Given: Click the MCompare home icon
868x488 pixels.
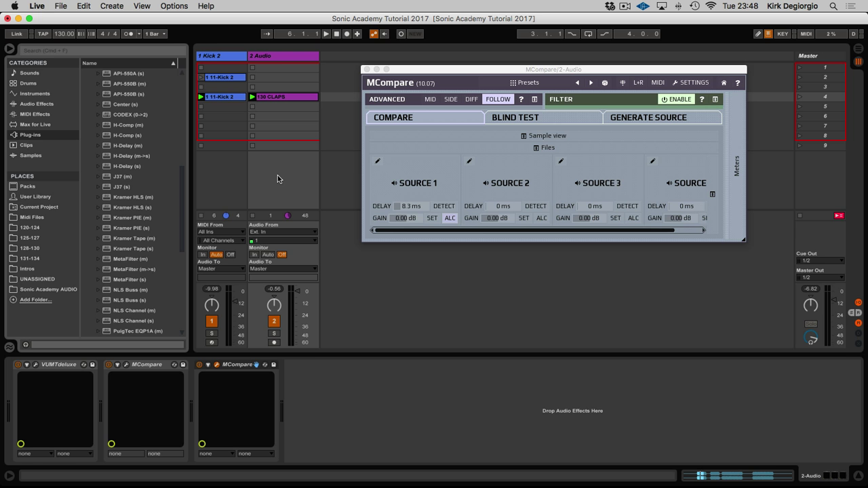Looking at the screenshot, I should [724, 83].
